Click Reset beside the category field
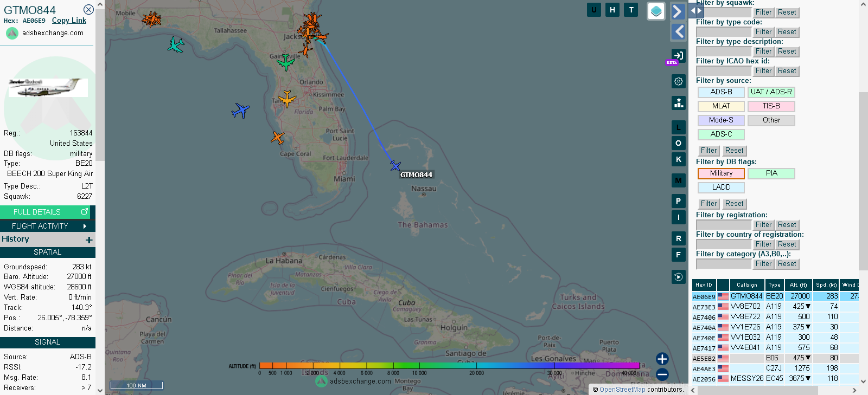 787,264
